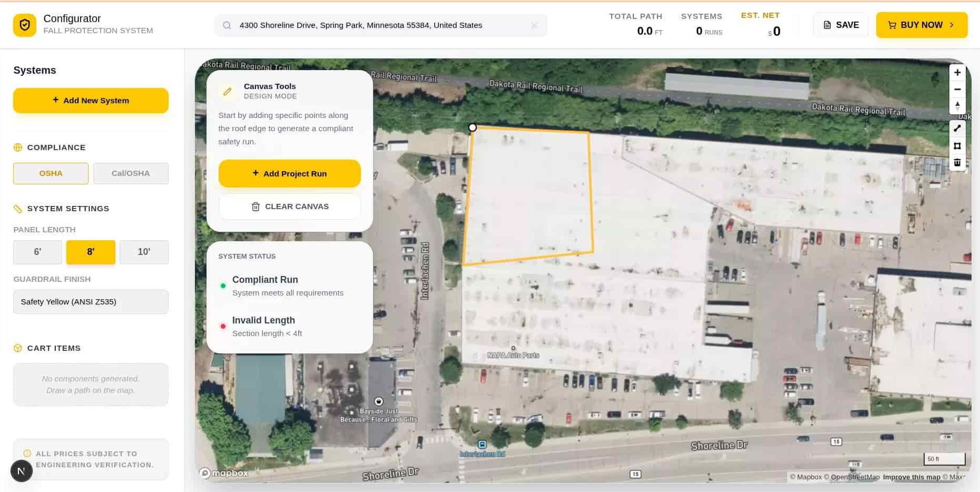
Task: Reset map bearing with compass icon
Action: 957,106
